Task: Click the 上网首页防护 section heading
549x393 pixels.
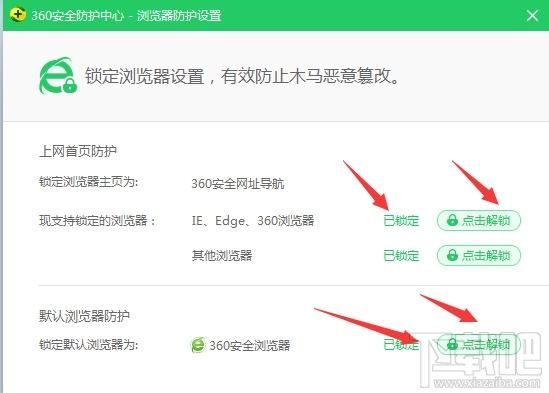Action: pyautogui.click(x=78, y=151)
